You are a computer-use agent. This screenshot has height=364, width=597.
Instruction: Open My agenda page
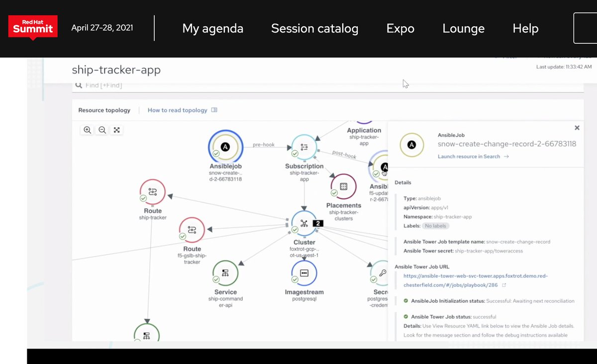tap(213, 28)
